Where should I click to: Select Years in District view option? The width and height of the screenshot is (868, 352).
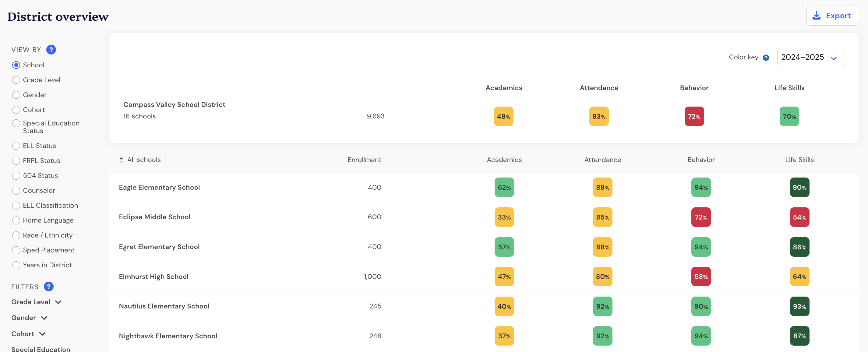pos(16,265)
